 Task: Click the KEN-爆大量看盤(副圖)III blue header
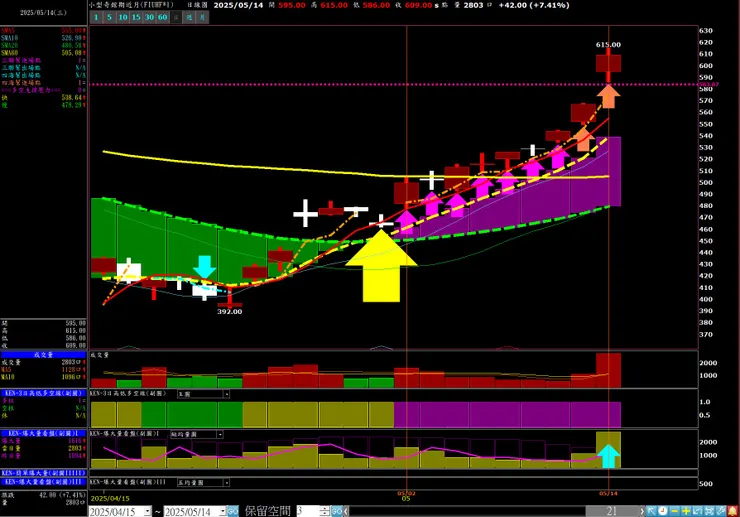tap(43, 482)
